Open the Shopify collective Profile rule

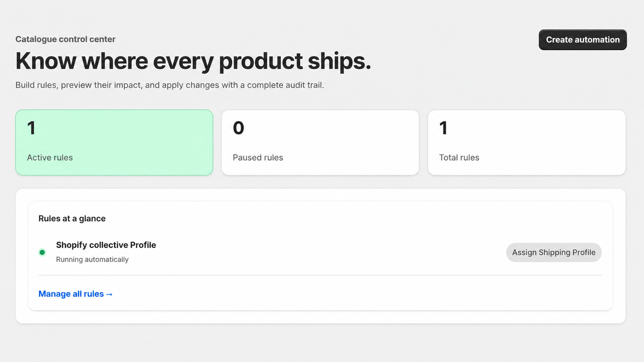(106, 245)
